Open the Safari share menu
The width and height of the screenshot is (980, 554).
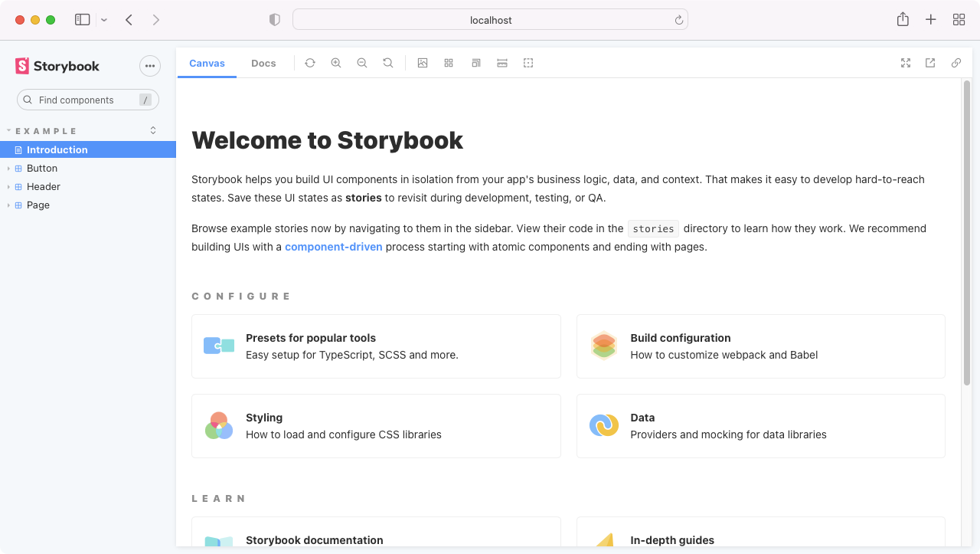[903, 20]
